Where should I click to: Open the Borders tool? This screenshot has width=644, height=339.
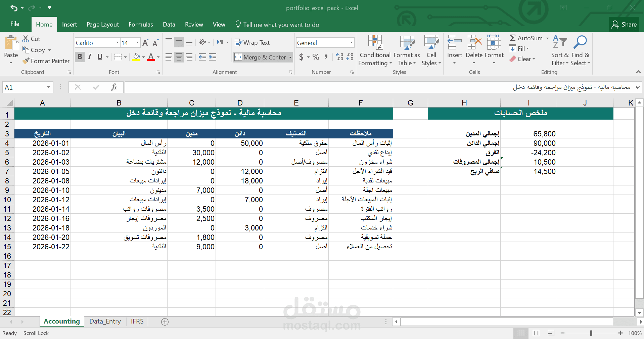(118, 57)
